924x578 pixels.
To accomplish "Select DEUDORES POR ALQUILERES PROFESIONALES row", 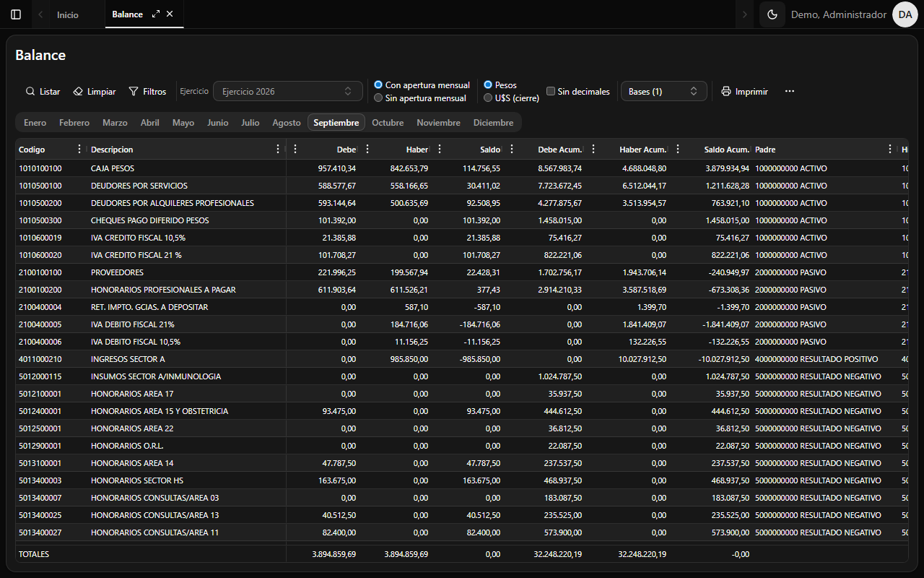I will (x=462, y=203).
